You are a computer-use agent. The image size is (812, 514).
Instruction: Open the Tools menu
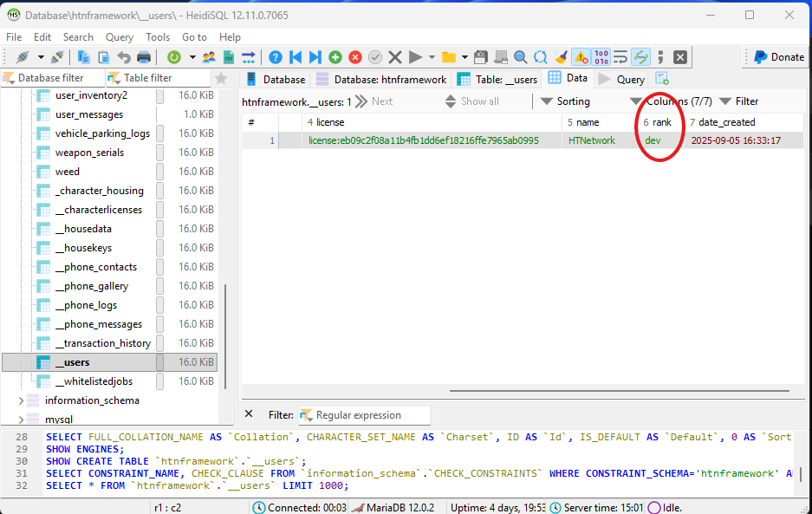tap(158, 37)
